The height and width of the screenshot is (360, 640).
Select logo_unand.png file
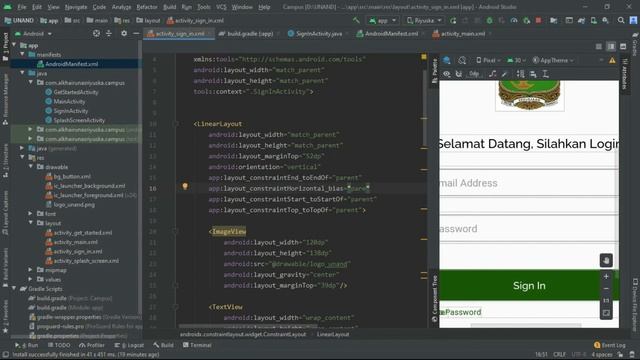click(74, 204)
